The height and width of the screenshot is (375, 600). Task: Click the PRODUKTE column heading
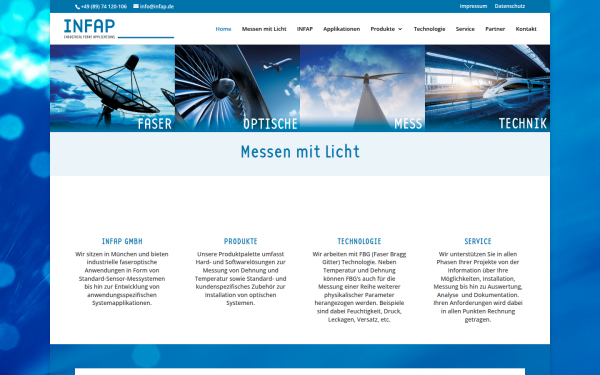(240, 241)
